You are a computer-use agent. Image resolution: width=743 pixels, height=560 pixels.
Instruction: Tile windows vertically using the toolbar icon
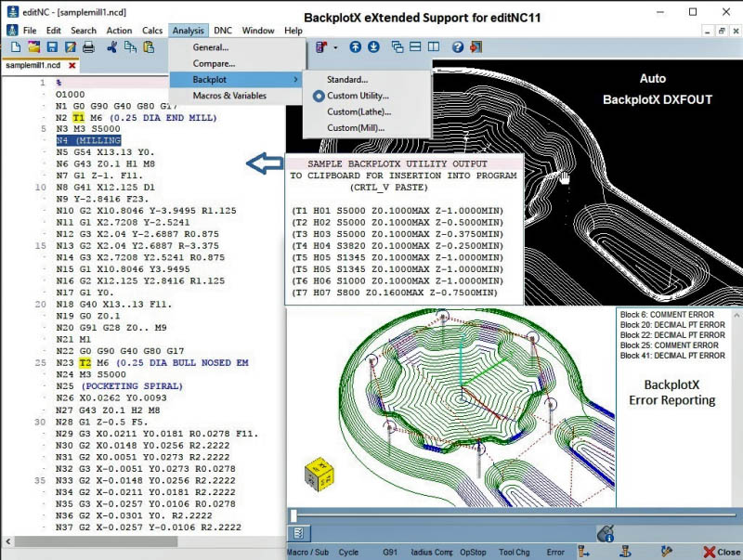coord(434,46)
